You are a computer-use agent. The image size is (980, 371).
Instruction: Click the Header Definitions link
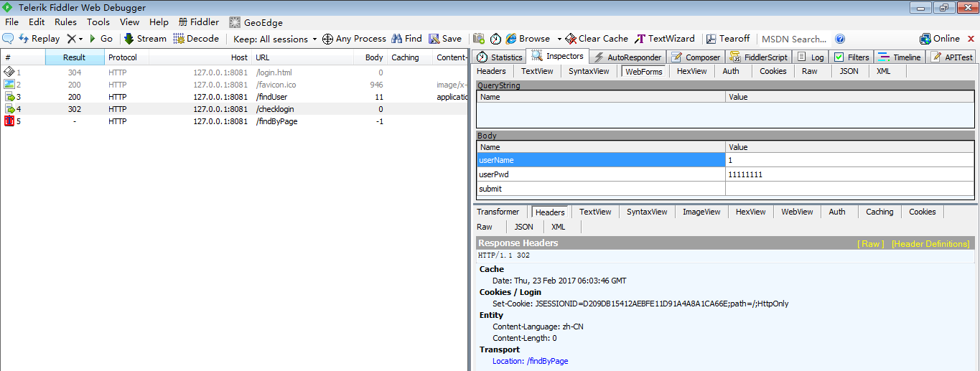(x=930, y=244)
